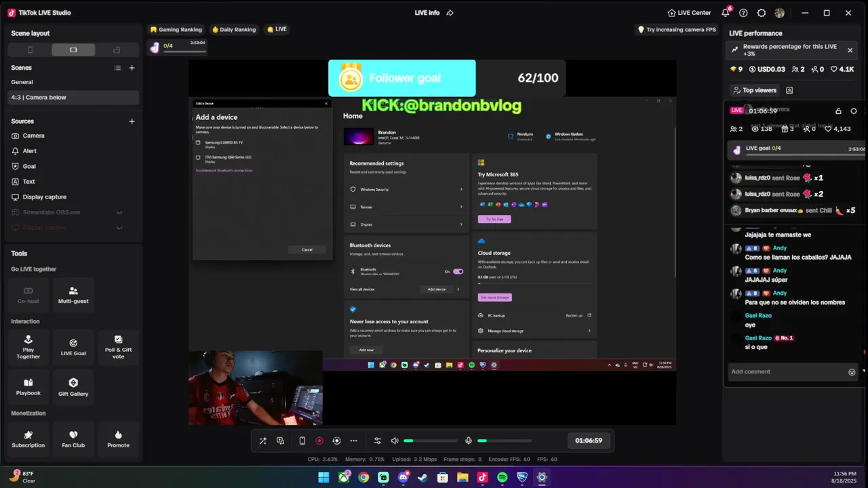Open the media and music tool
Screen dimensions: 868x488
pos(281,441)
